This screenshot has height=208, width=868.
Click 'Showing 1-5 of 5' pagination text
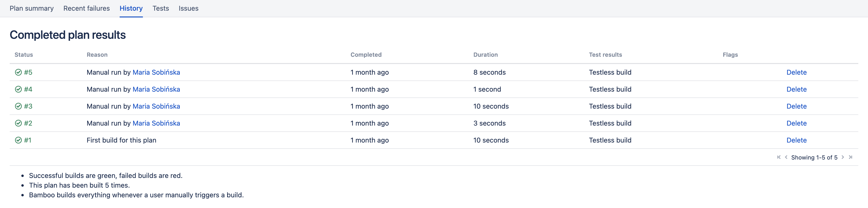point(814,157)
